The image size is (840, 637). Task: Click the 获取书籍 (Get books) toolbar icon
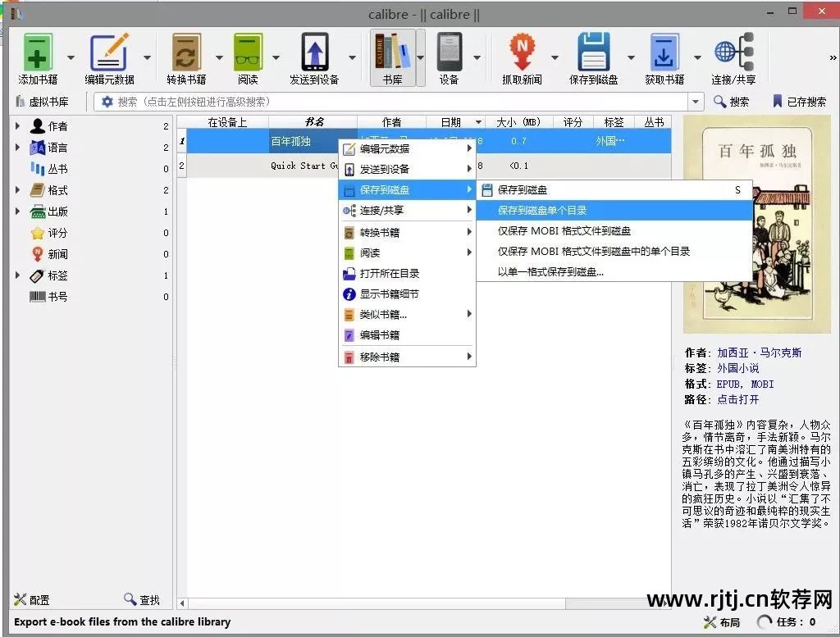pos(664,53)
